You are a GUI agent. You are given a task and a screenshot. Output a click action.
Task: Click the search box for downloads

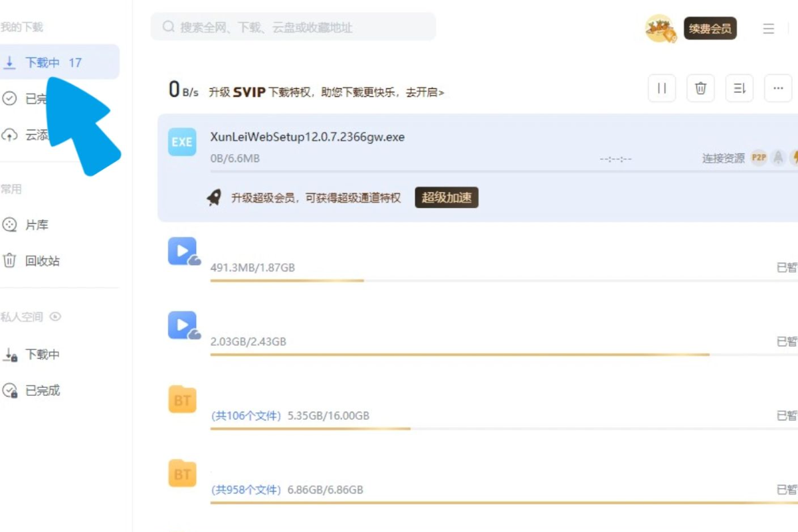pos(293,27)
